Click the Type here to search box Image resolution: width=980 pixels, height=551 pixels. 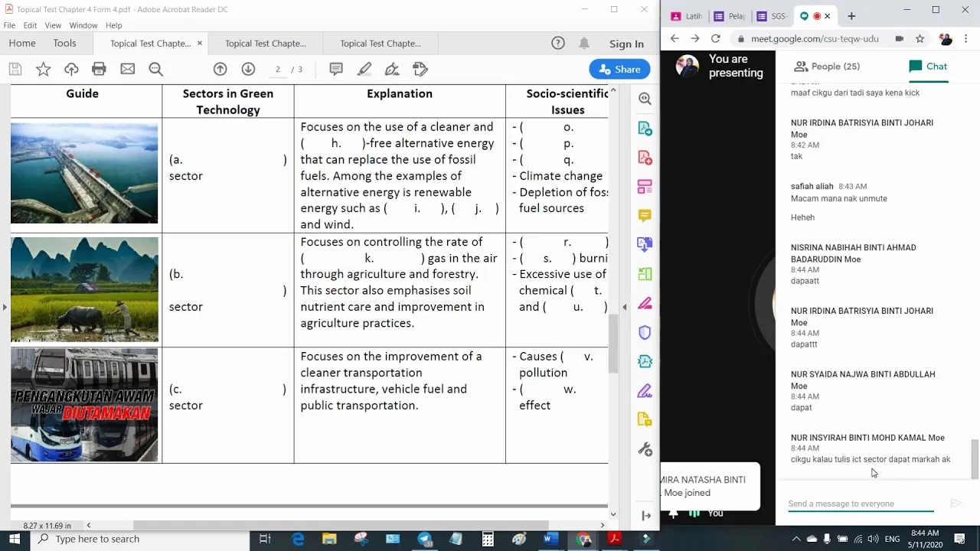point(140,540)
